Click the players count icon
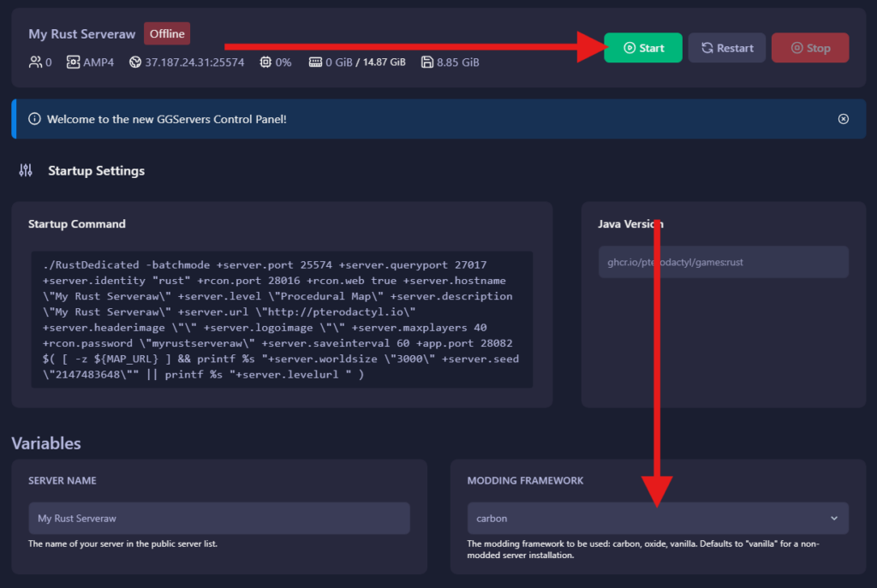Screen dimensions: 877x588 (35, 62)
